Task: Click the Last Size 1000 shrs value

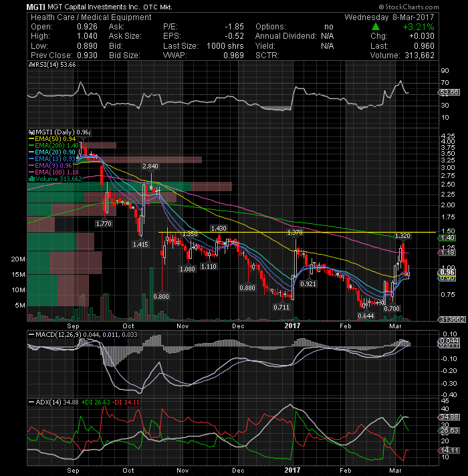Action: [x=225, y=46]
